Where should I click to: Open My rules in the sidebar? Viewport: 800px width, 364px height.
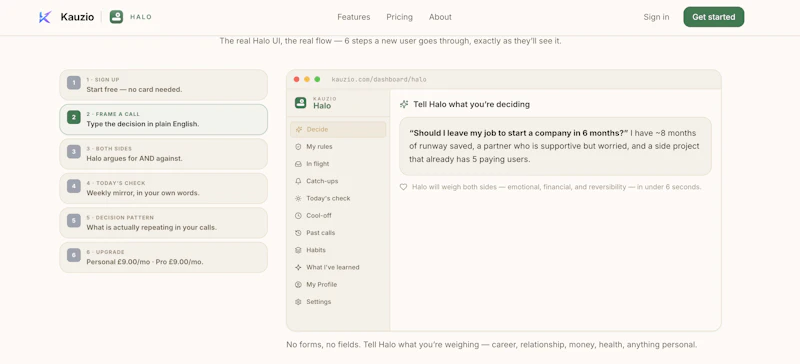coord(338,147)
